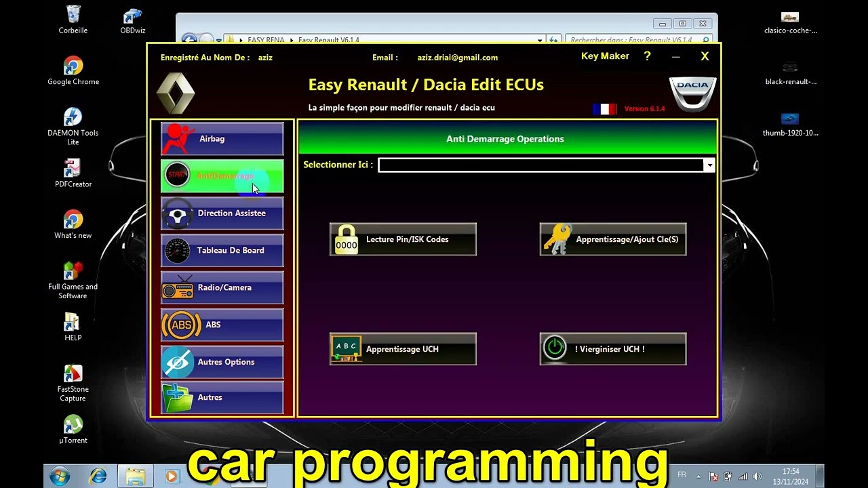The width and height of the screenshot is (868, 488).
Task: Click the Version 6.1.4 label
Action: click(x=644, y=108)
